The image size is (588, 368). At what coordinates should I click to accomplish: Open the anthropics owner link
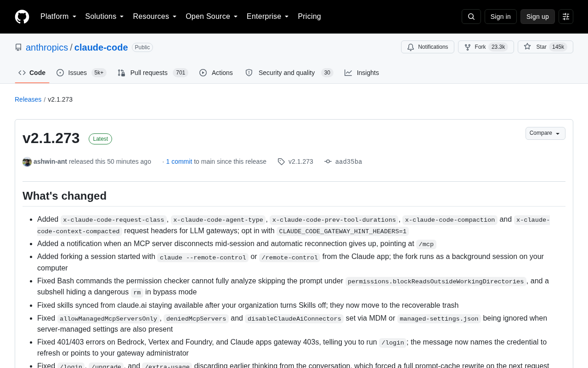47,47
